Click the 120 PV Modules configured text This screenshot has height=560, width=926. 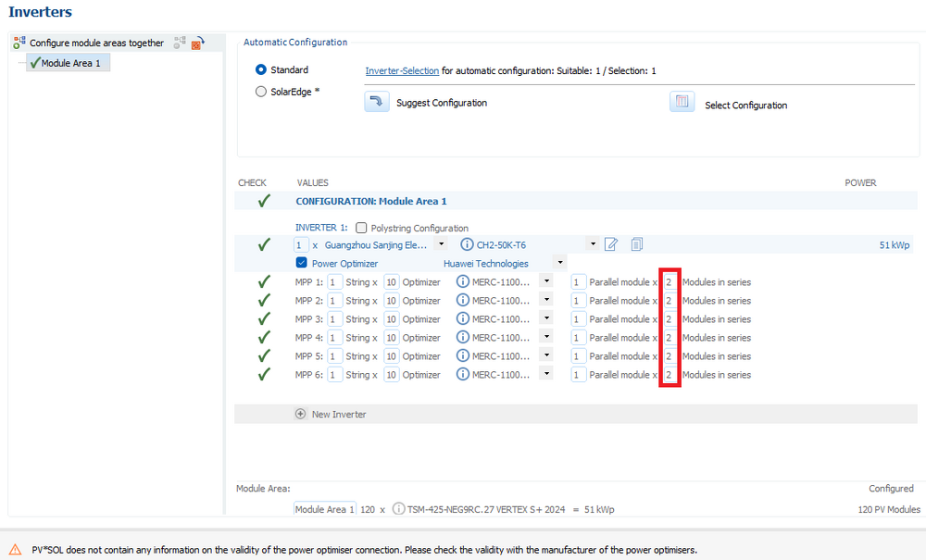pos(889,509)
